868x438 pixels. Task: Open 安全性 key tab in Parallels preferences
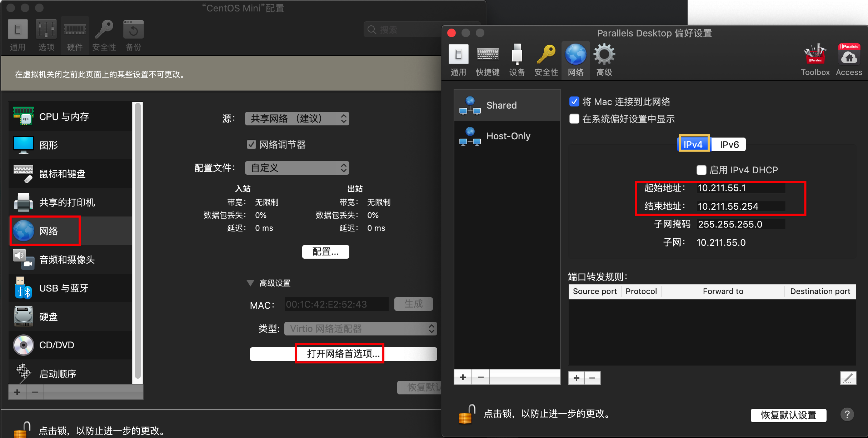pyautogui.click(x=546, y=60)
